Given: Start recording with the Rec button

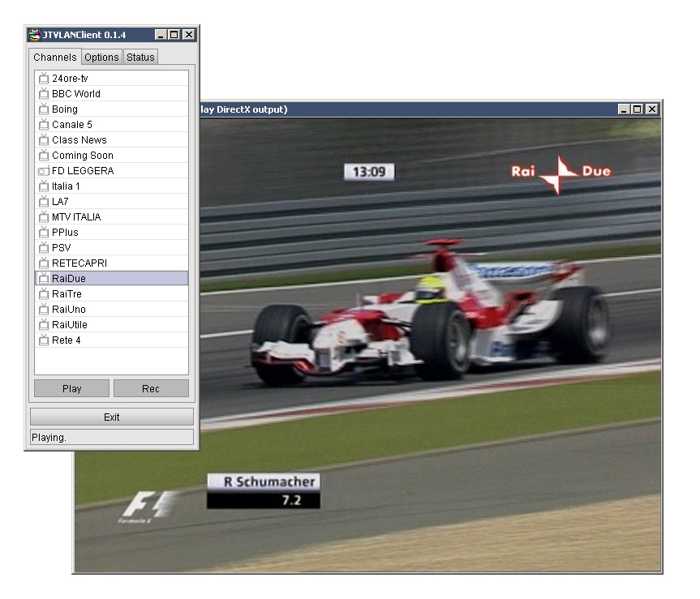Looking at the screenshot, I should click(x=151, y=388).
